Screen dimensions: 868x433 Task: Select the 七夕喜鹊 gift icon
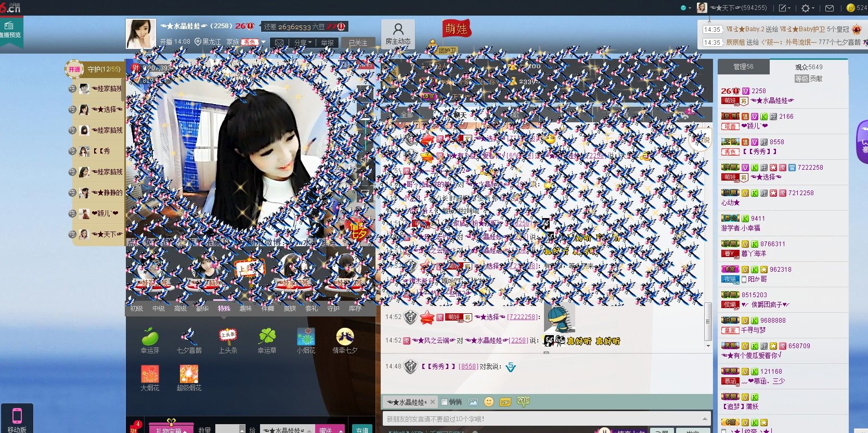tap(189, 336)
